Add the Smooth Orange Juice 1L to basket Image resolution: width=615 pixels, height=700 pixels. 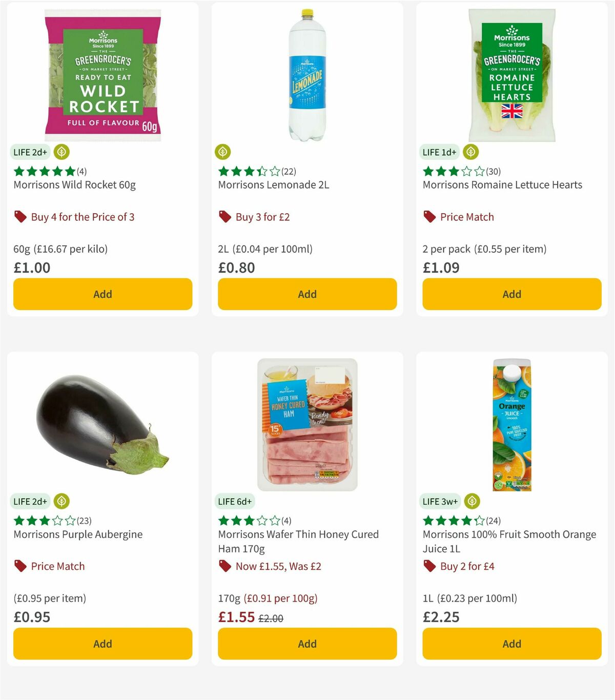pyautogui.click(x=511, y=644)
